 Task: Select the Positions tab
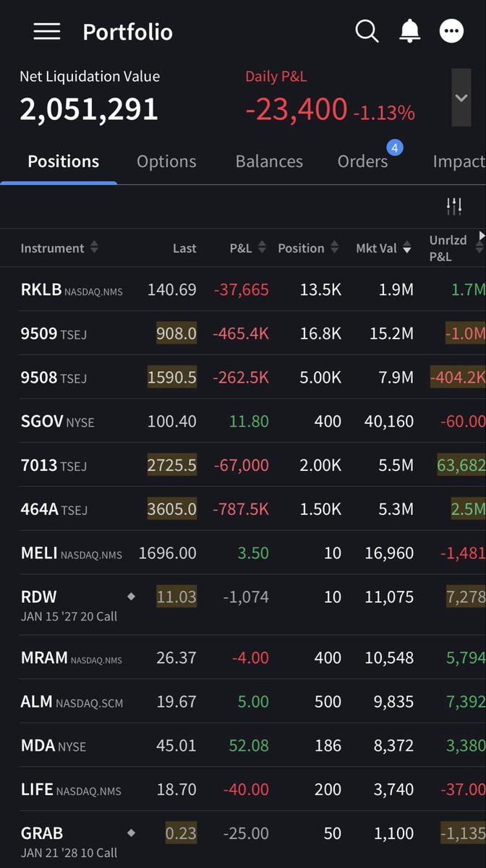[64, 161]
